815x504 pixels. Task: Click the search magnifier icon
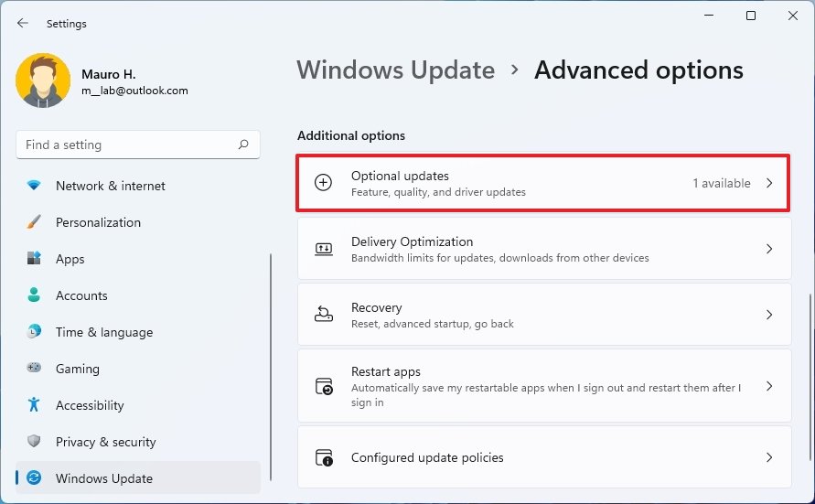(x=243, y=145)
